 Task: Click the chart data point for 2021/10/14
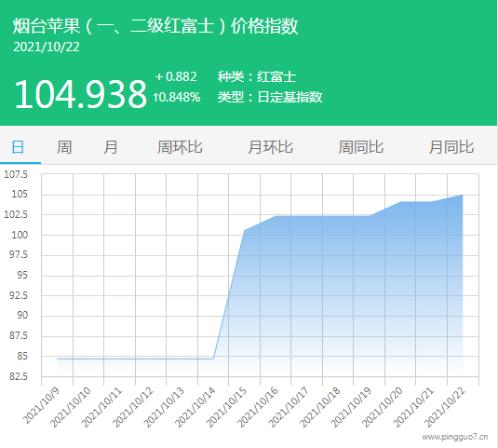click(213, 359)
